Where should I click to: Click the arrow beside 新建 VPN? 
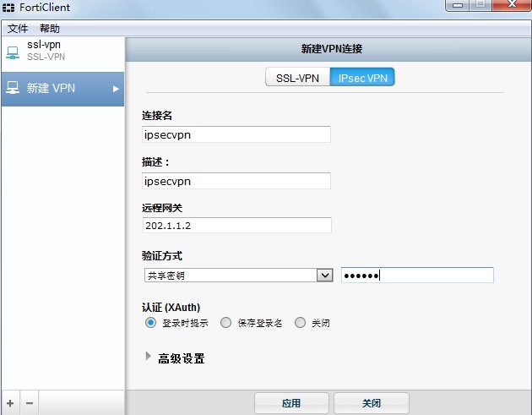116,89
